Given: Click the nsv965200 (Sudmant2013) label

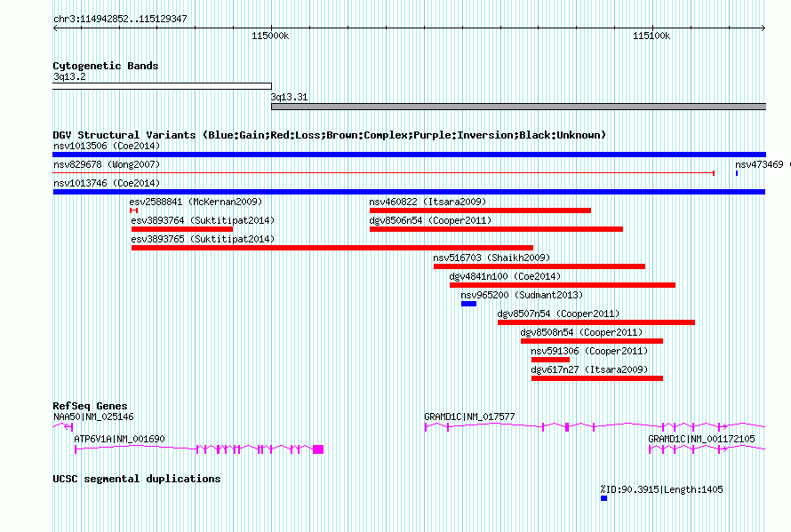Looking at the screenshot, I should [522, 295].
